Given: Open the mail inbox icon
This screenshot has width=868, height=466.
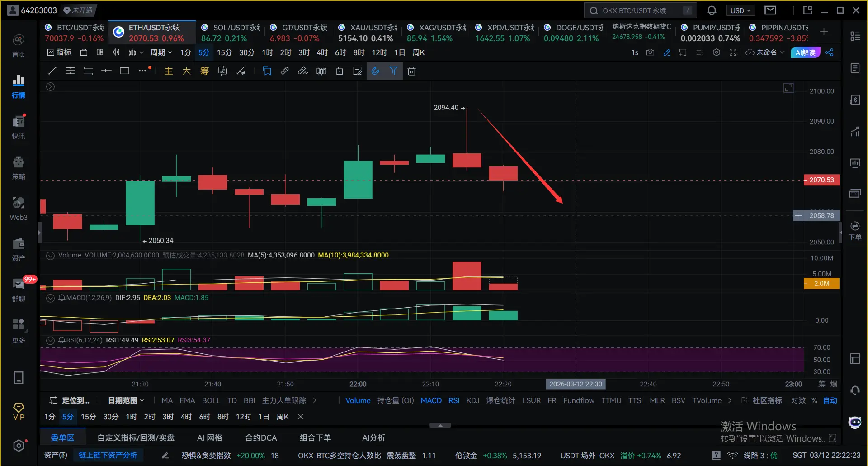Looking at the screenshot, I should click(770, 10).
